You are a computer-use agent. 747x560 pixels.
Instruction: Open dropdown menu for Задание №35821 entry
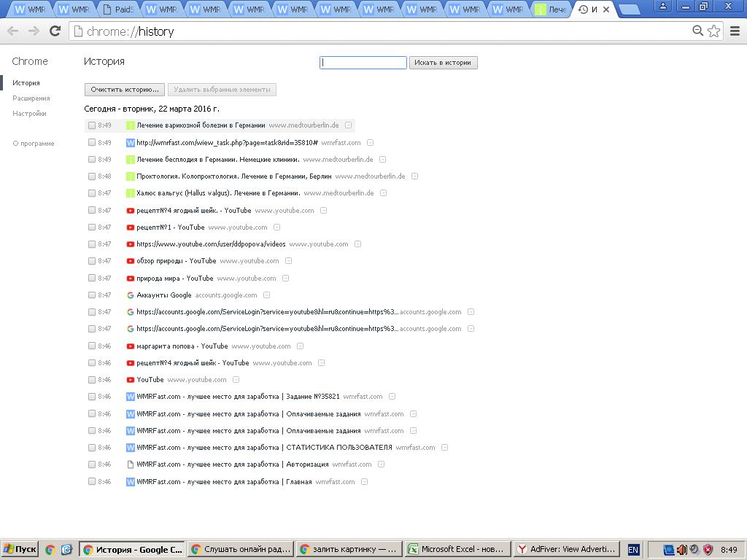(x=392, y=396)
